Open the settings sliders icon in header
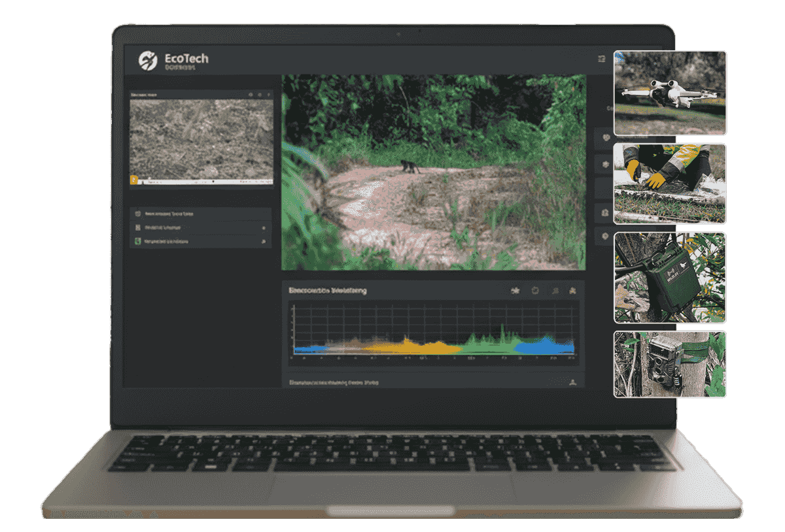785x532 pixels. click(x=602, y=59)
